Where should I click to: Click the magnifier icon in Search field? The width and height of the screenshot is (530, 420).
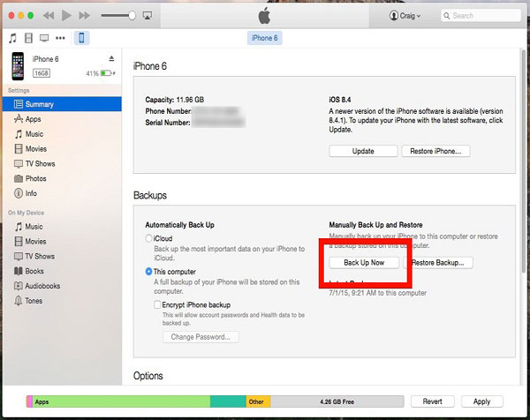coord(447,16)
